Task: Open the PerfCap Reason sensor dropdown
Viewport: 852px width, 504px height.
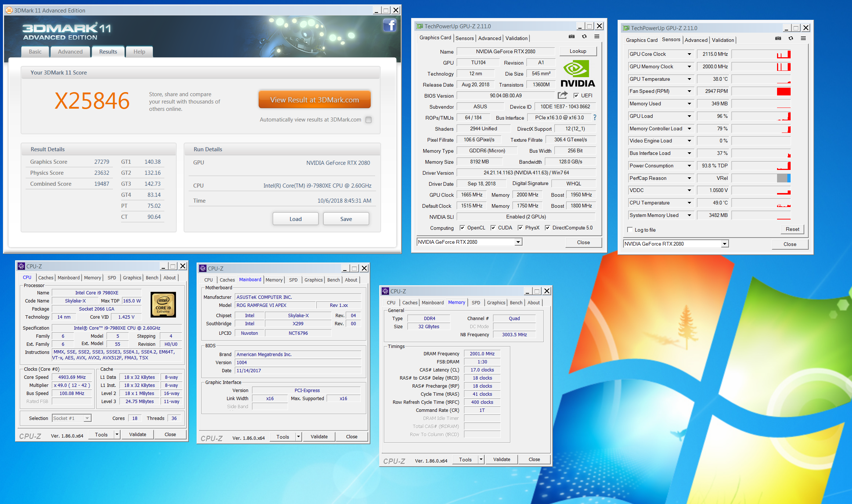Action: click(689, 178)
